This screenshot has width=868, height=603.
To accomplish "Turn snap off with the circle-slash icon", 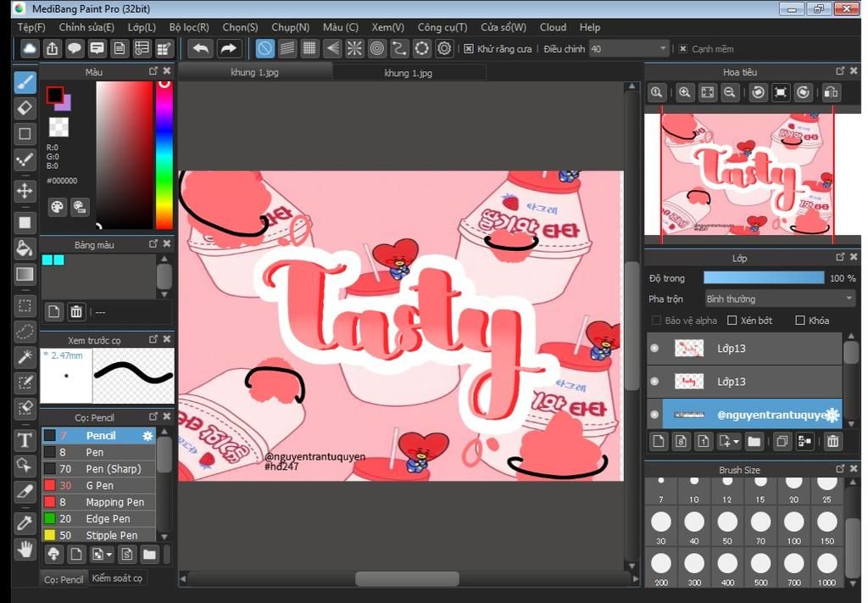I will (x=264, y=48).
